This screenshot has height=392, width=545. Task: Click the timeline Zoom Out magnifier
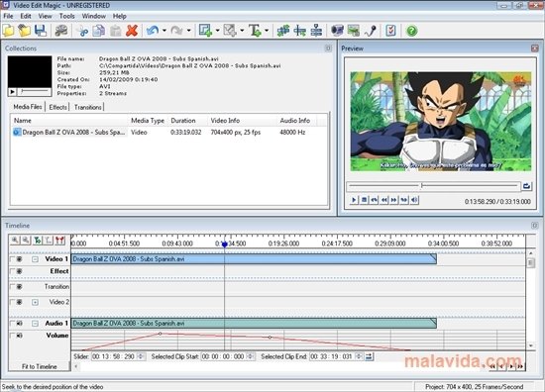(x=26, y=240)
